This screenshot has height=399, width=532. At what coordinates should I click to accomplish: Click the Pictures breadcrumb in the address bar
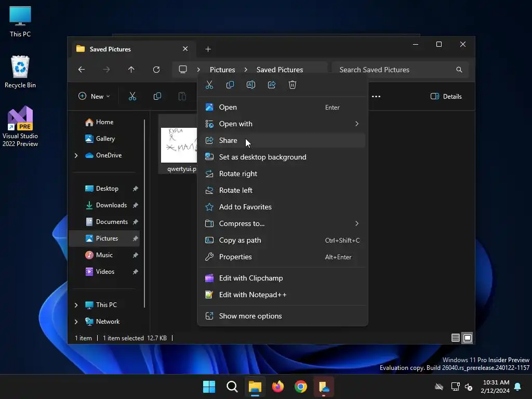222,70
